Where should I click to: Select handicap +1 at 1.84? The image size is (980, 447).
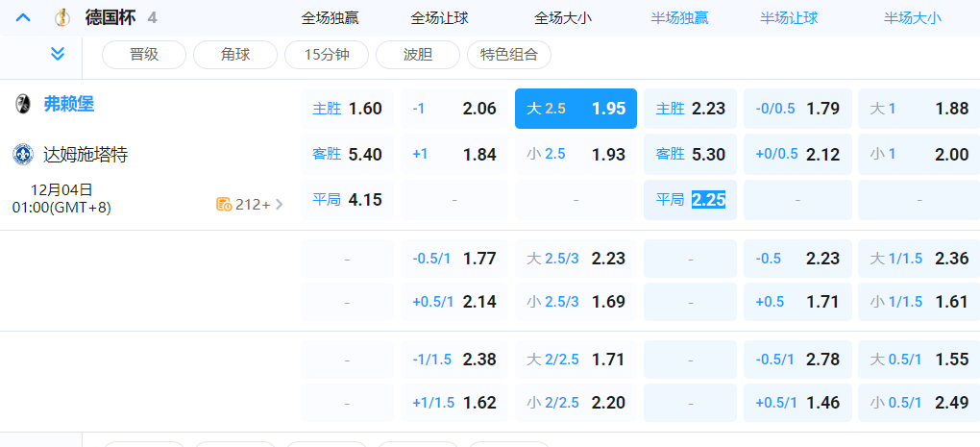pos(454,154)
